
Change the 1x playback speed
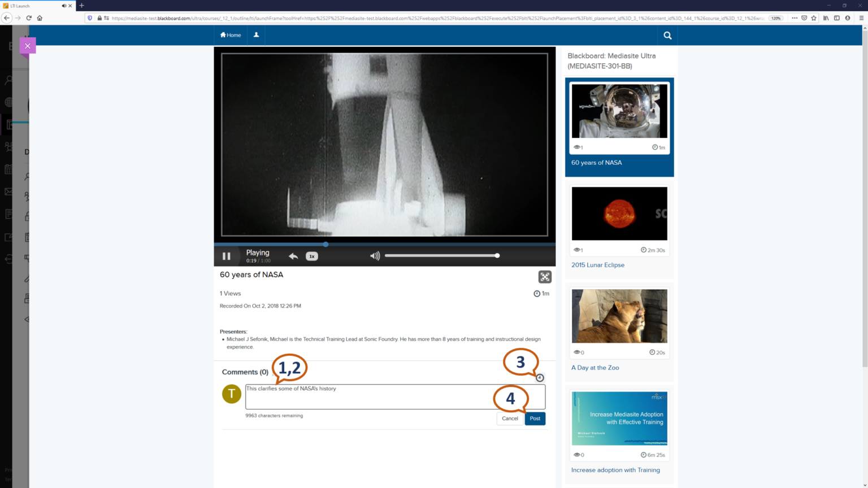312,256
